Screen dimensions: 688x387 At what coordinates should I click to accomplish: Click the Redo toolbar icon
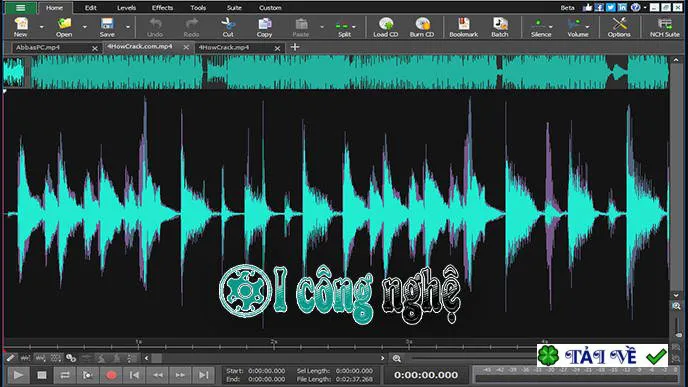191,27
